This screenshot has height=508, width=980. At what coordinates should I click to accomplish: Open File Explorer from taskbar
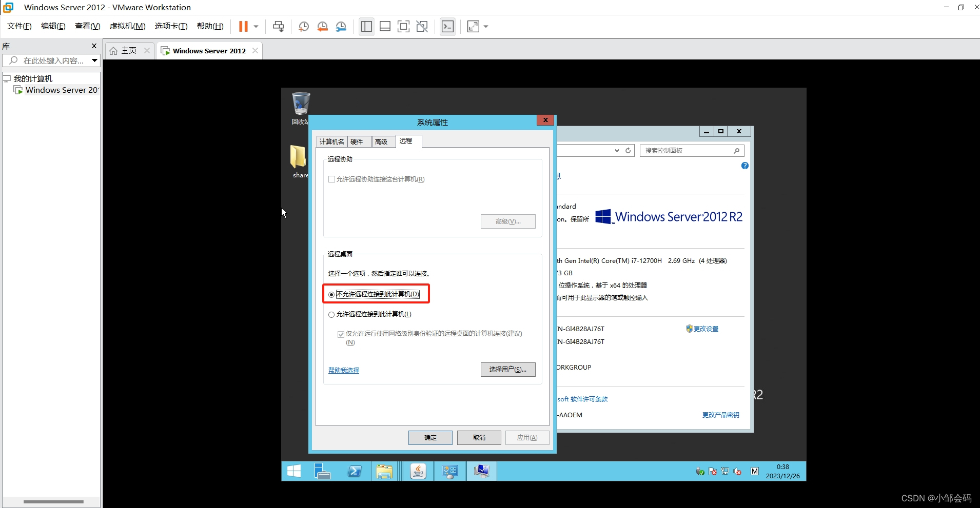[x=384, y=471]
